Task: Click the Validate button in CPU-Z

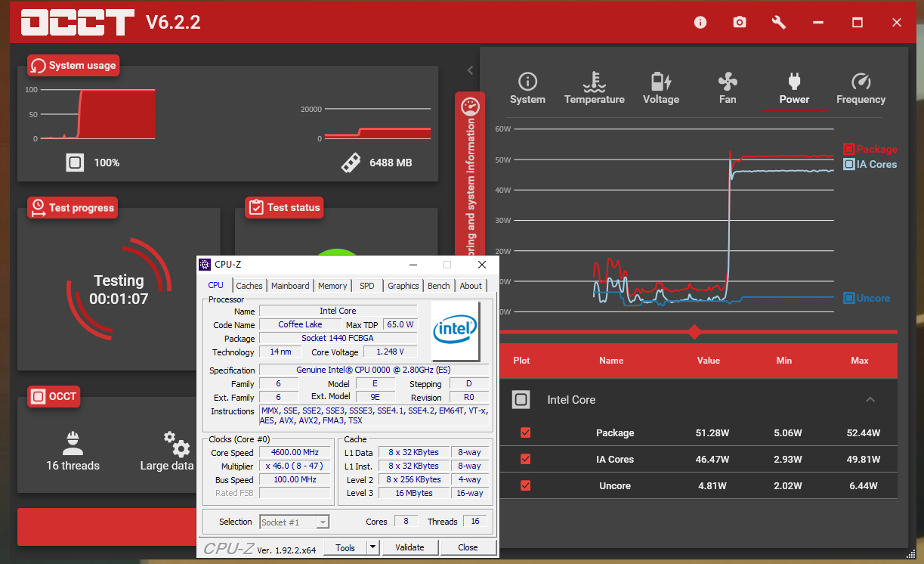Action: (x=409, y=547)
